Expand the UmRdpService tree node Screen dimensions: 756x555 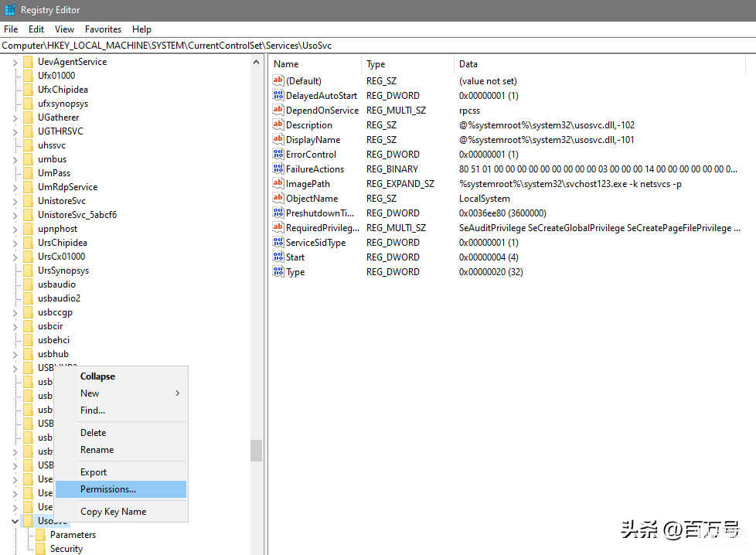15,187
